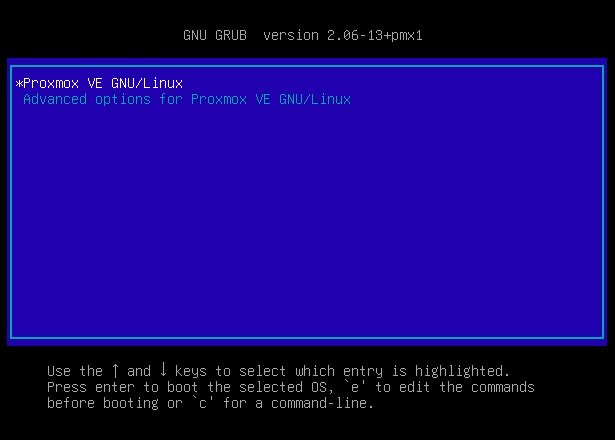The width and height of the screenshot is (615, 440).
Task: Click the top border of the menu box
Action: coord(307,67)
